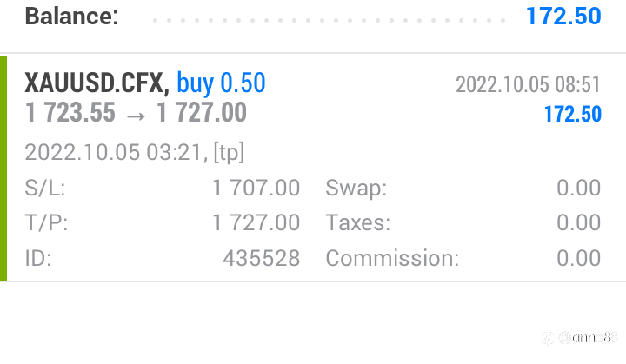Click the order ID 435528
Screen dimensions: 626x364
262,258
